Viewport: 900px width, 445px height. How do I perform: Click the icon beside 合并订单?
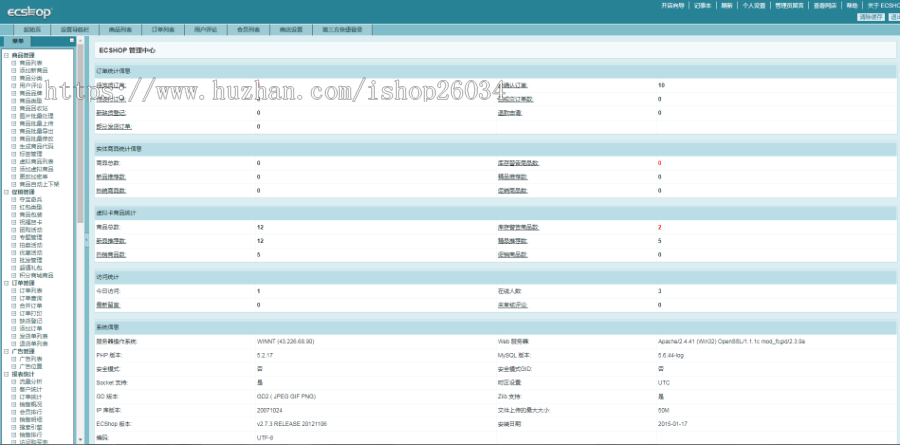[14, 305]
